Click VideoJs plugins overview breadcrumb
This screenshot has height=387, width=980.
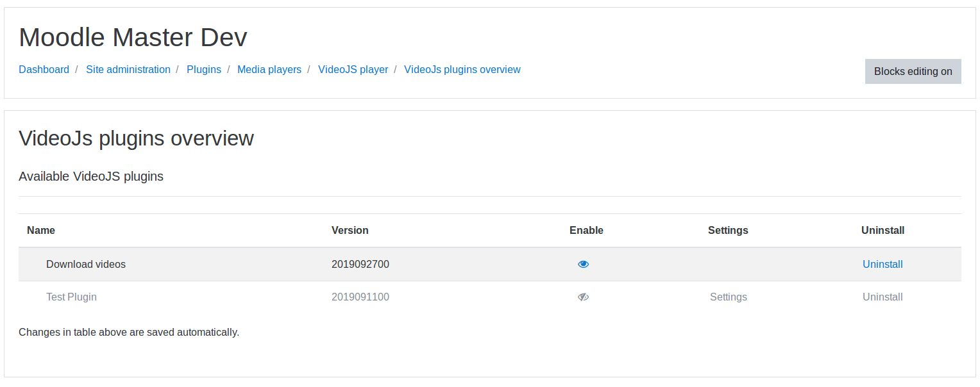(462, 69)
